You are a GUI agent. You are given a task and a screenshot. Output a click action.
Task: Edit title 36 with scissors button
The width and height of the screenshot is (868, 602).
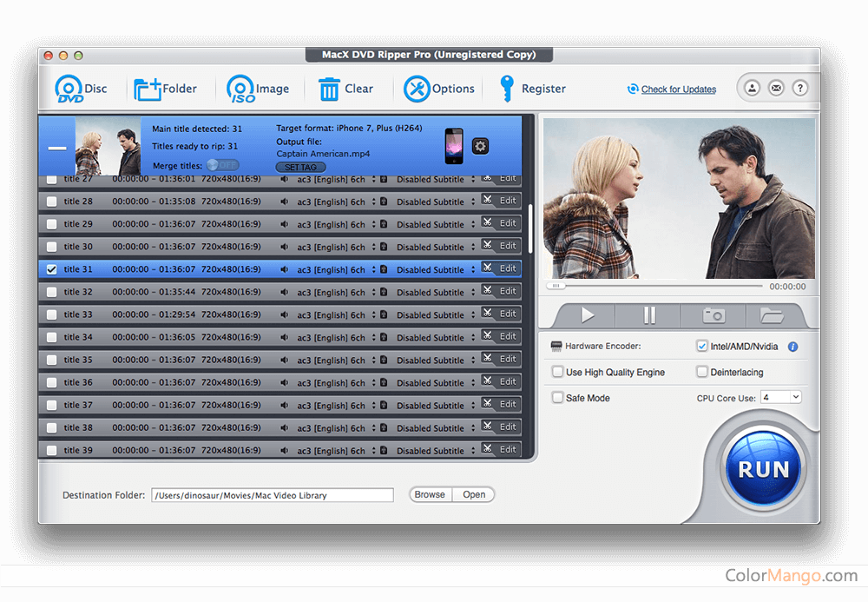(501, 381)
